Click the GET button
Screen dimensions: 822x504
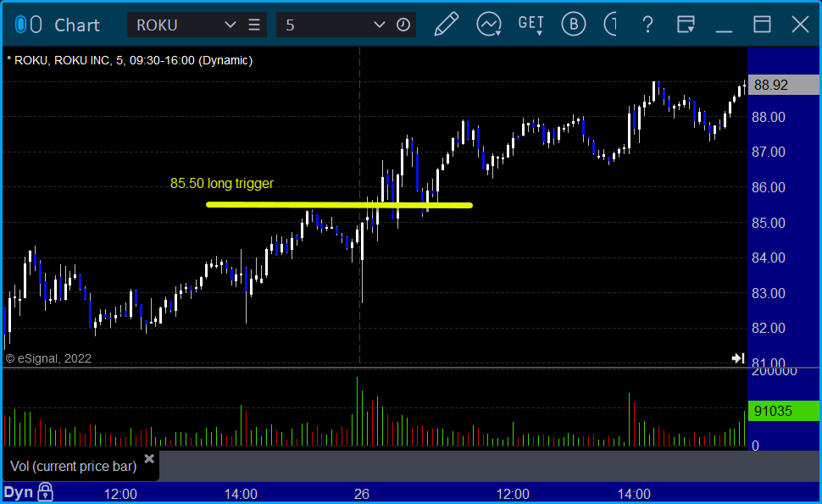(x=531, y=24)
